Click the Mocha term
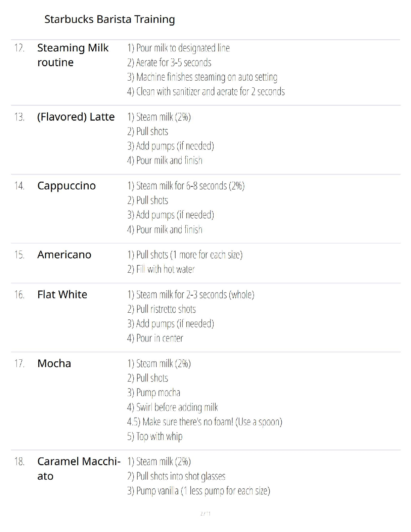Screen dimensions: 411x532 click(54, 363)
